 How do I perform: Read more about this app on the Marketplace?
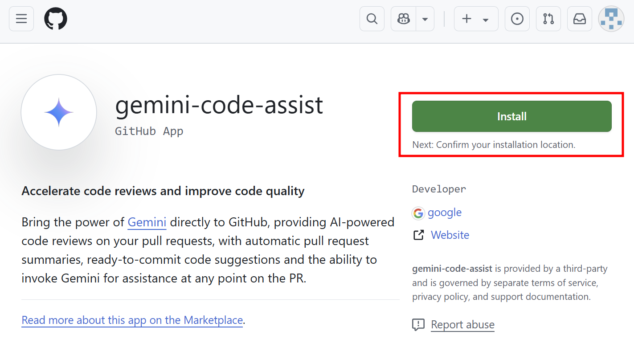(132, 320)
